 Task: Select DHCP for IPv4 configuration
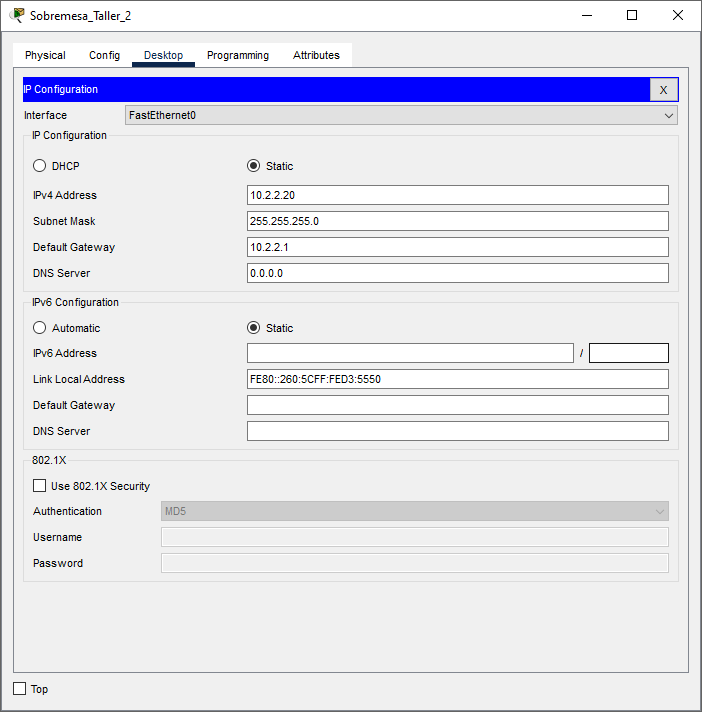(x=40, y=166)
